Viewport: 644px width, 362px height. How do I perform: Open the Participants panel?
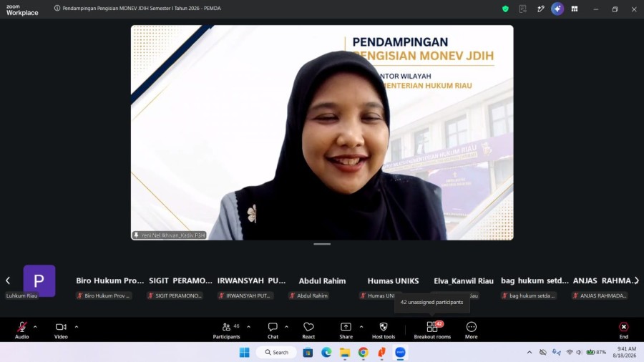pyautogui.click(x=226, y=330)
